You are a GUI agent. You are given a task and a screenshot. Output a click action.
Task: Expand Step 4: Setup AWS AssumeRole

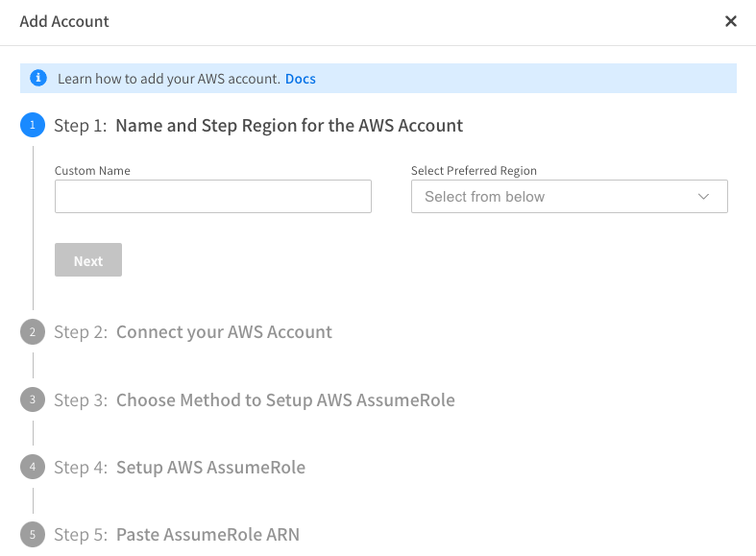(210, 468)
